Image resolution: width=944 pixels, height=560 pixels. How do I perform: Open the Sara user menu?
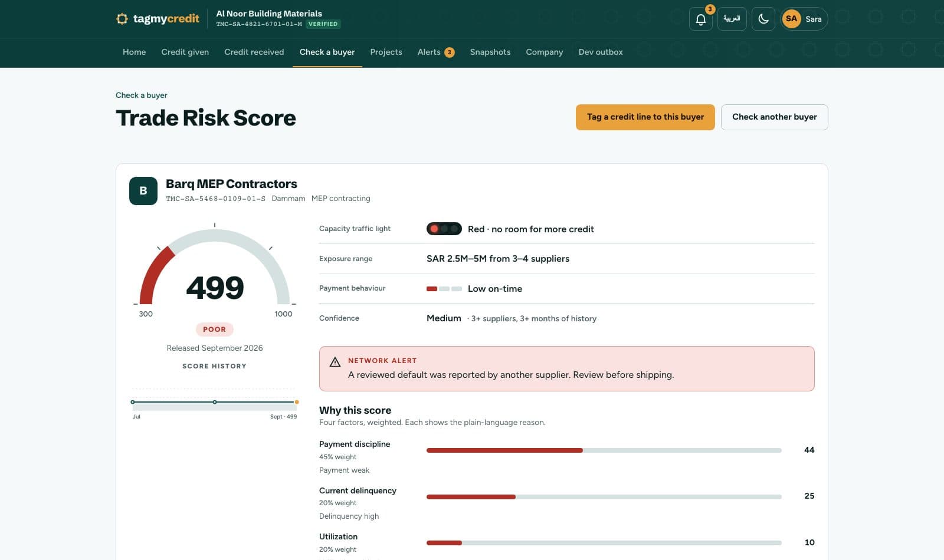(804, 19)
